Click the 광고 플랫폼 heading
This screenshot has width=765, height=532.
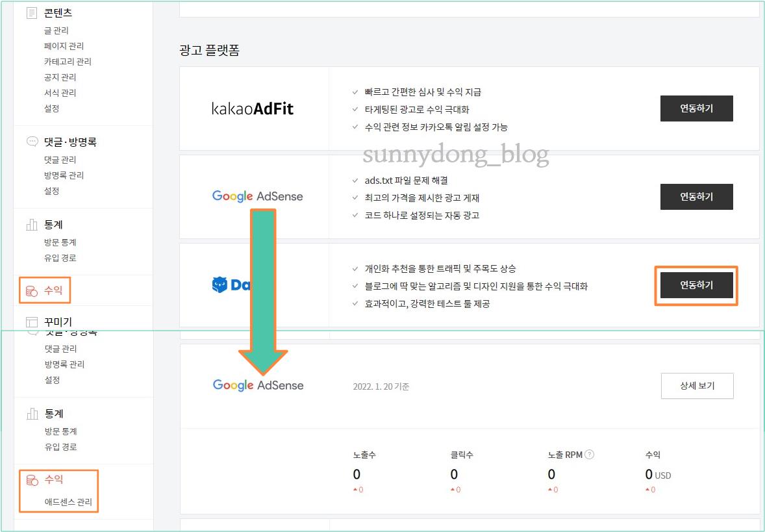click(209, 50)
